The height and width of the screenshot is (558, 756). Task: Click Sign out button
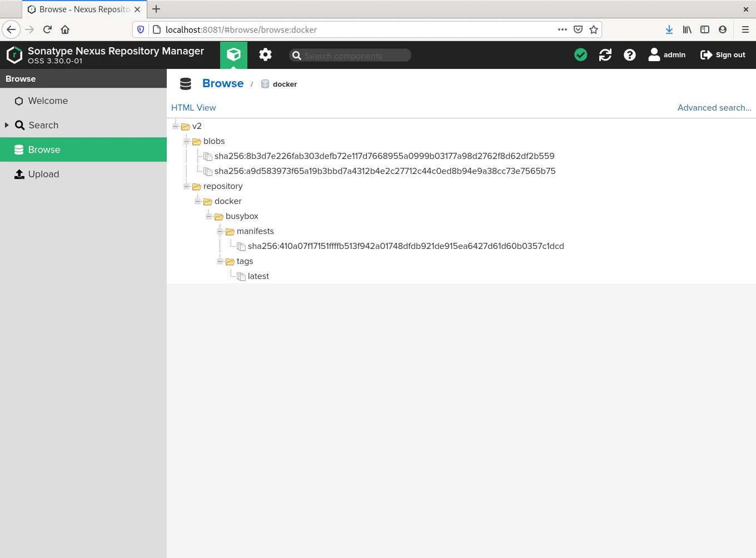pyautogui.click(x=723, y=54)
